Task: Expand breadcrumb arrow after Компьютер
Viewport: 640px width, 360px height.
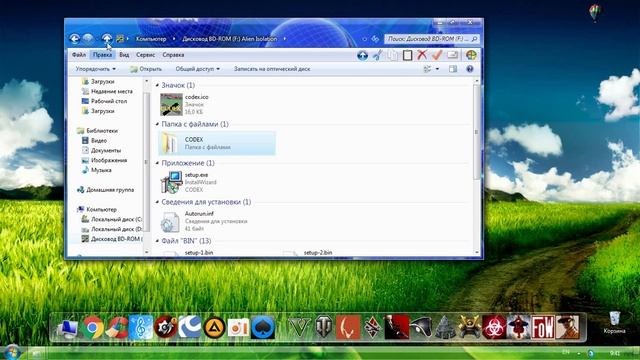Action: click(x=174, y=39)
